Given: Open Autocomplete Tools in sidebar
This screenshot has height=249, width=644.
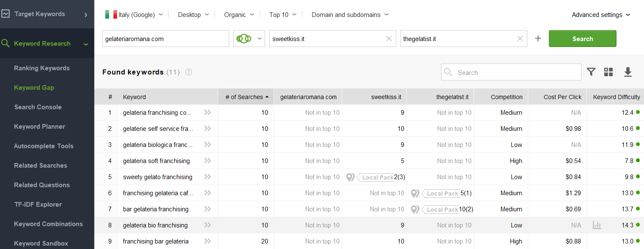Looking at the screenshot, I should [x=44, y=146].
